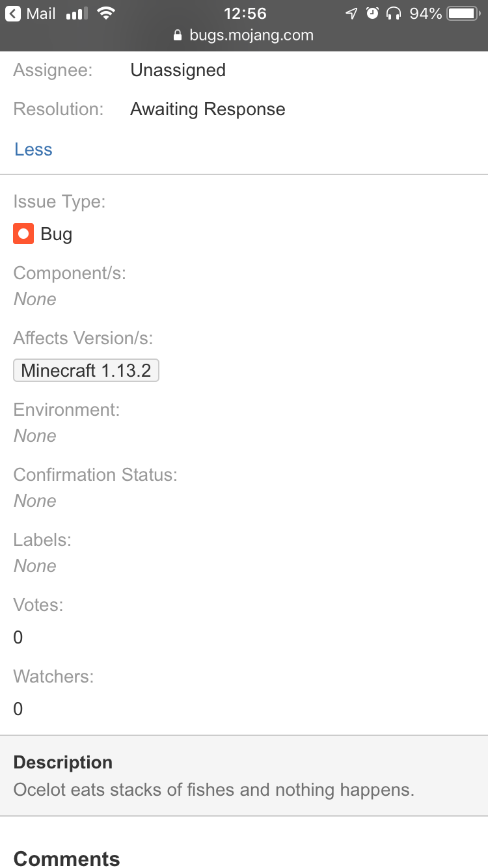
Task: Collapse details with the Less link
Action: click(x=33, y=150)
